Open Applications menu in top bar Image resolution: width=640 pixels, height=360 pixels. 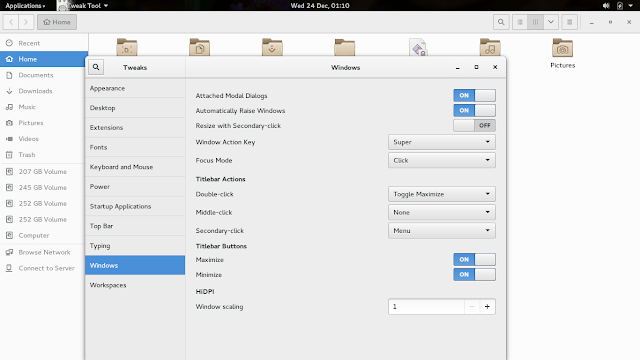click(25, 5)
